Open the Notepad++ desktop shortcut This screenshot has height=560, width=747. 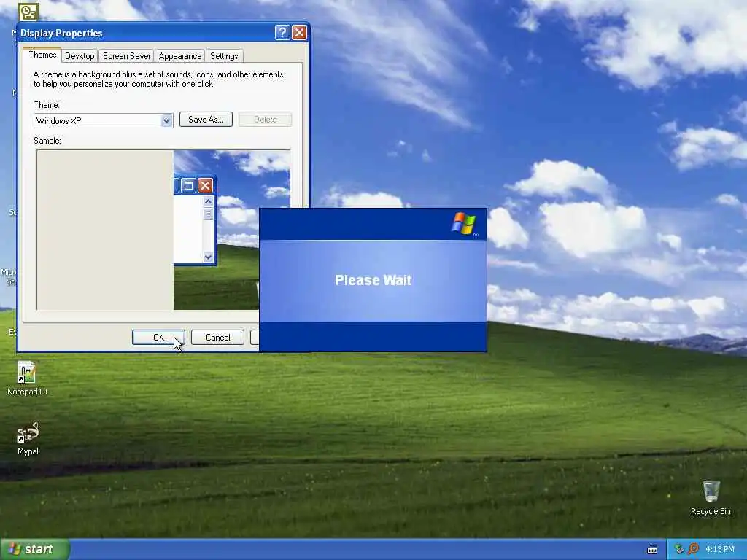pyautogui.click(x=27, y=378)
